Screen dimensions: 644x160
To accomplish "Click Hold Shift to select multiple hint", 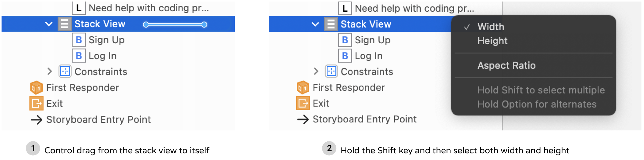I will (x=541, y=90).
